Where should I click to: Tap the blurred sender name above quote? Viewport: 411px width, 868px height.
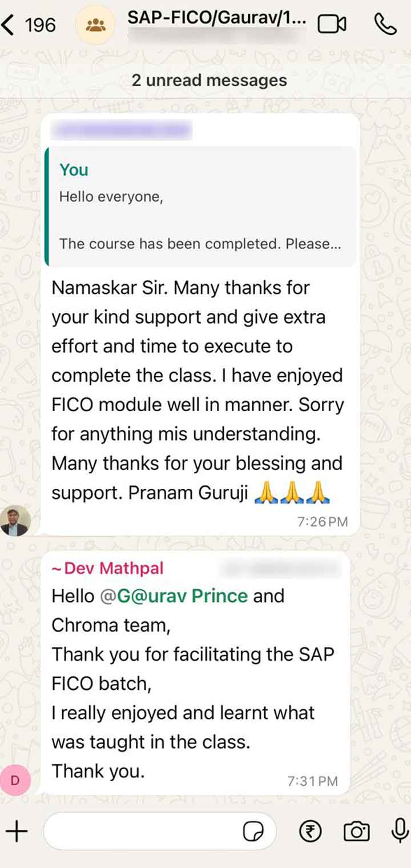click(121, 131)
